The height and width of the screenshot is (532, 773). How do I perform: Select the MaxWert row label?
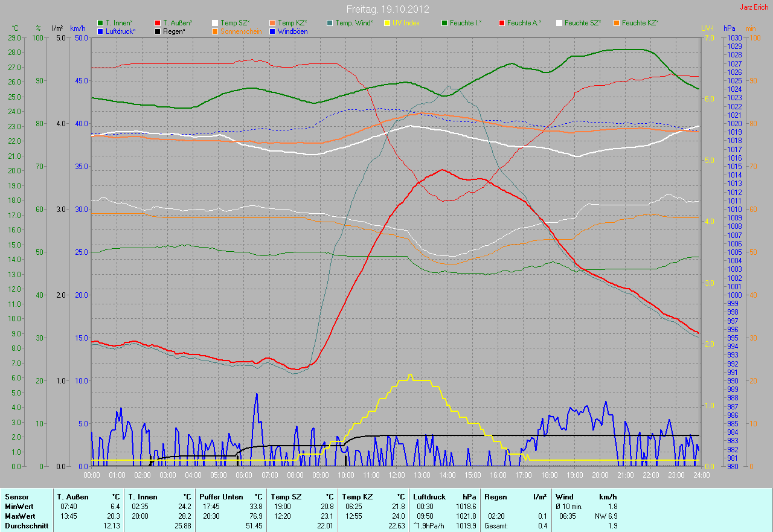(x=19, y=516)
